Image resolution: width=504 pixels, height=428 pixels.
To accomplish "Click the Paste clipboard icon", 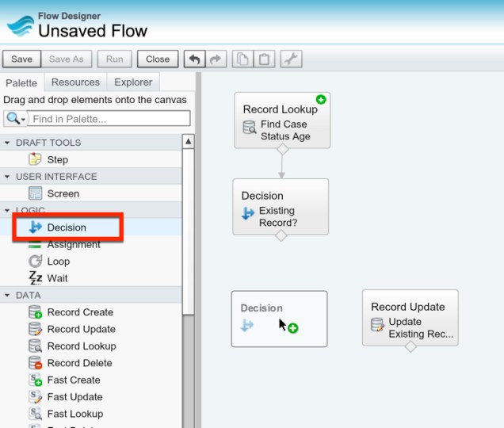I will click(x=265, y=59).
